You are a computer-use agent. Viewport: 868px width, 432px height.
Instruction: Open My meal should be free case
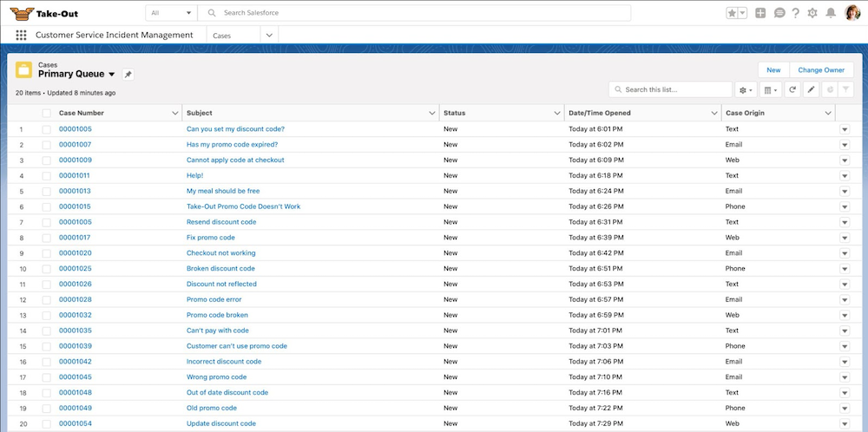pos(223,191)
